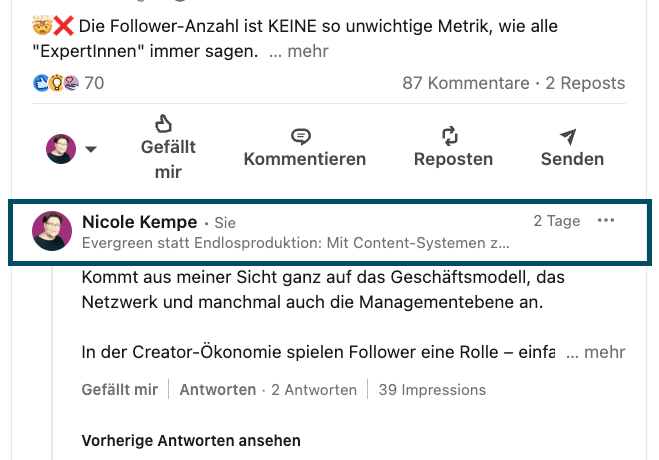Click the Senden paper plane icon

point(568,137)
